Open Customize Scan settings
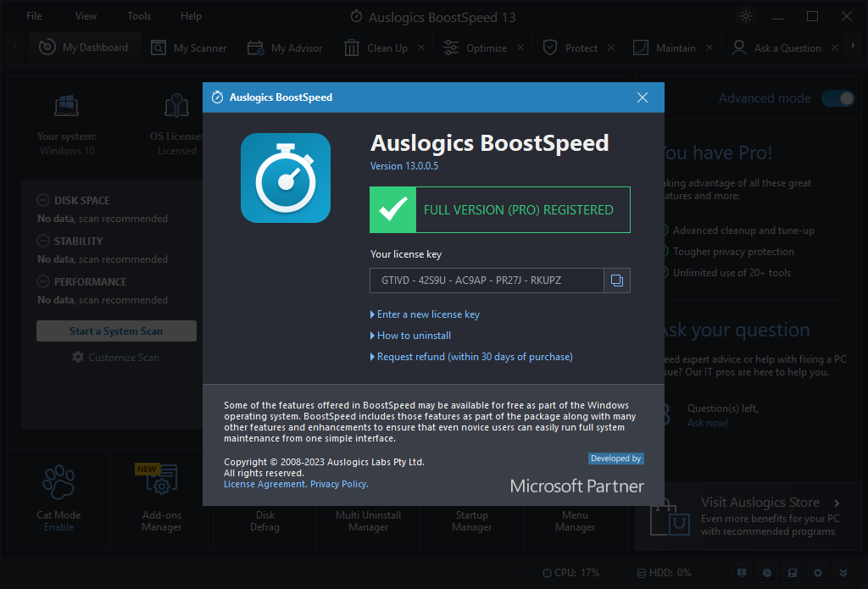The width and height of the screenshot is (868, 589). [x=115, y=358]
